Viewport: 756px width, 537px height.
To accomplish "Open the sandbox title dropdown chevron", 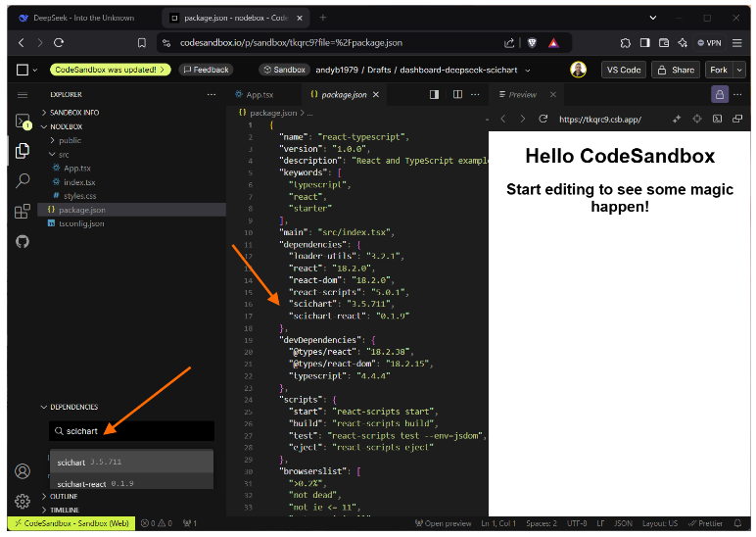I will pos(528,71).
